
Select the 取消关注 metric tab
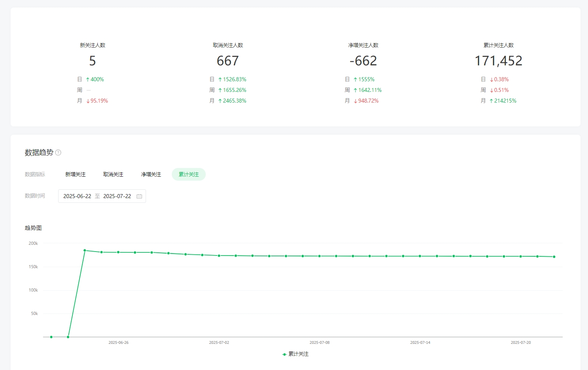point(113,174)
